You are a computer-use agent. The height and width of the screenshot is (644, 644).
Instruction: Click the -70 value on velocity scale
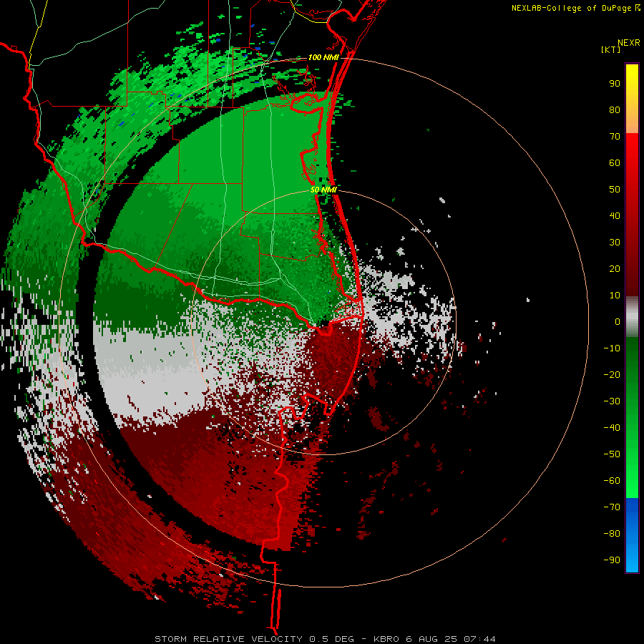(612, 507)
